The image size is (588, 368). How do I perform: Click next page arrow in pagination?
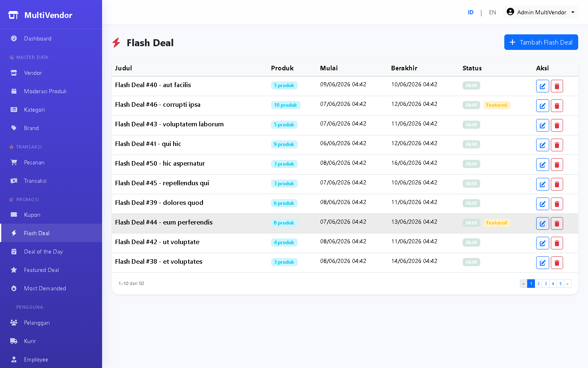(x=568, y=283)
